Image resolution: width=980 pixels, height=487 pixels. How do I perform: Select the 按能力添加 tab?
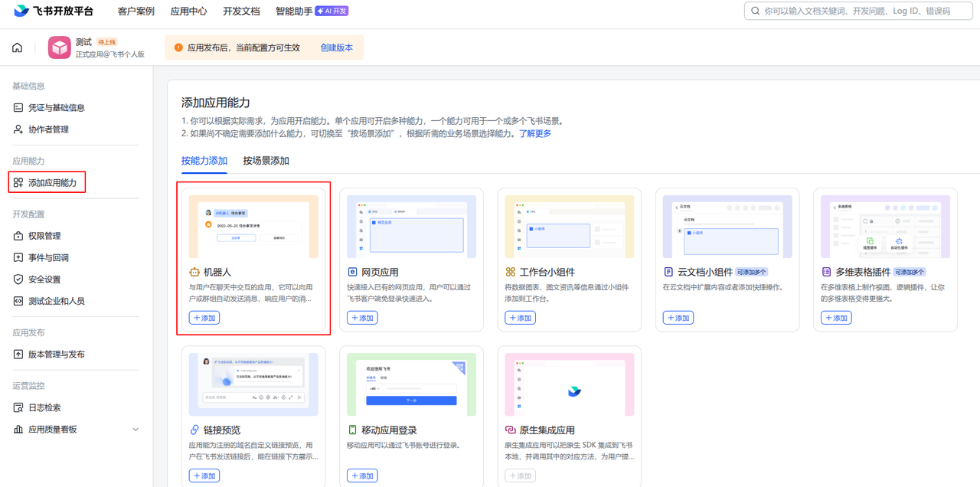pyautogui.click(x=204, y=161)
